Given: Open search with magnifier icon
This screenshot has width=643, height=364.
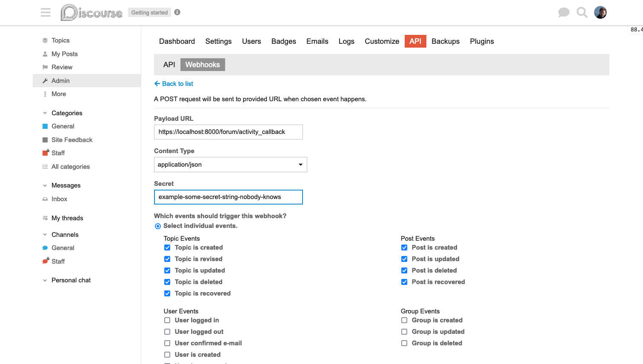Looking at the screenshot, I should click(x=582, y=12).
